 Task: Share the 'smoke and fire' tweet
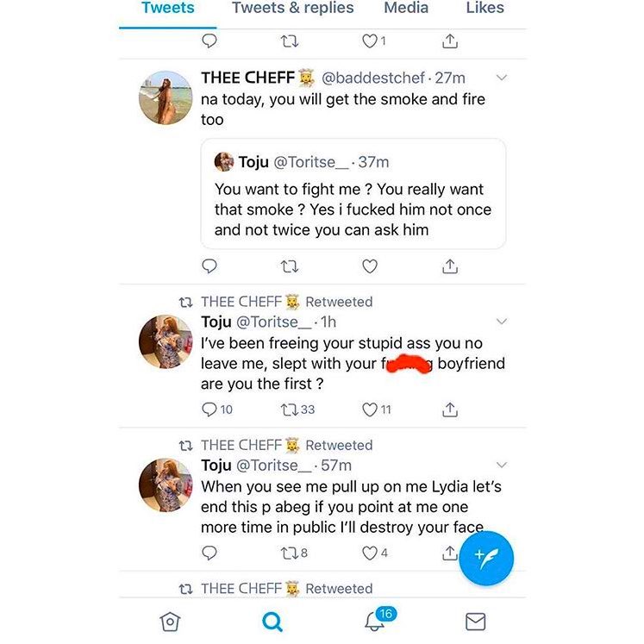point(449,267)
